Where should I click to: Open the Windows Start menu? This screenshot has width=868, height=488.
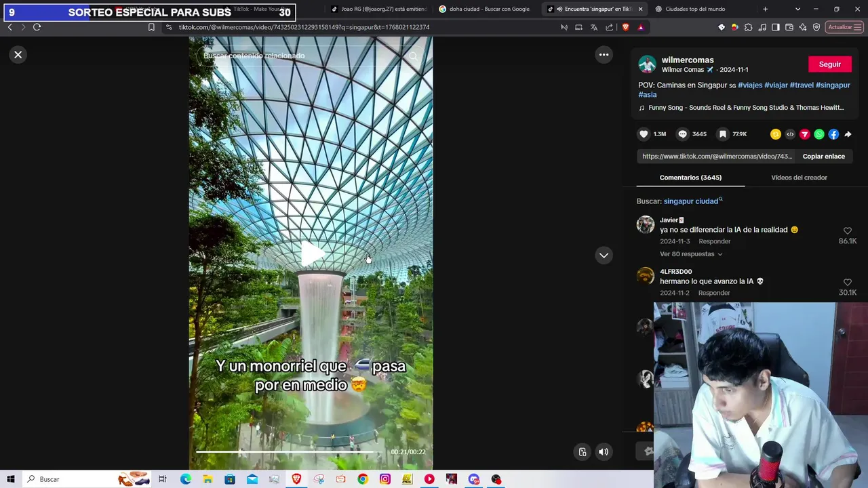[x=11, y=479]
